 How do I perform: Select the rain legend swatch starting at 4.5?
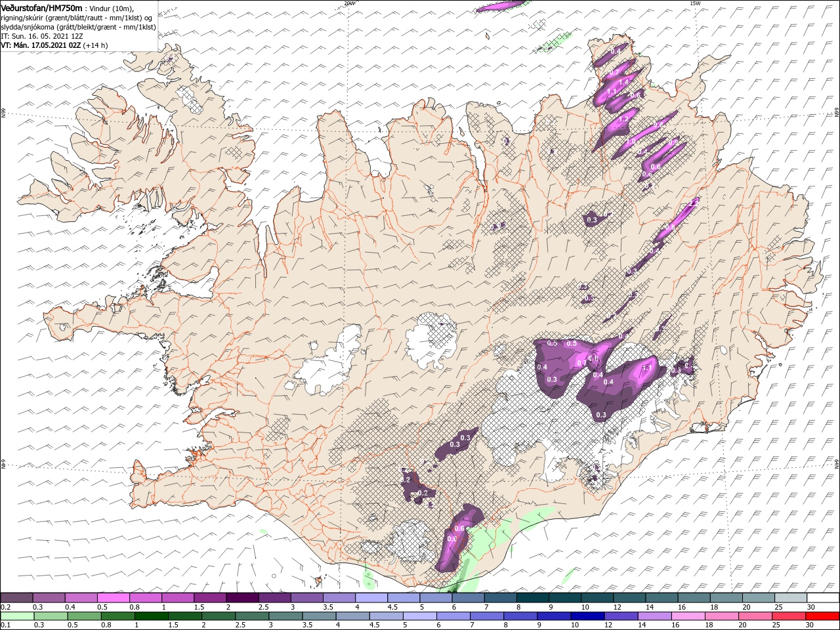point(387,616)
